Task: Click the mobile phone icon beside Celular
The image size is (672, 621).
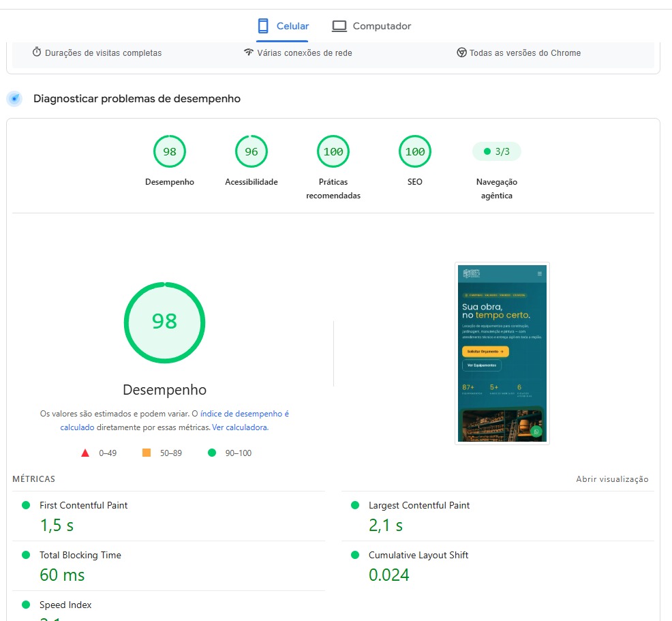Action: 263,26
